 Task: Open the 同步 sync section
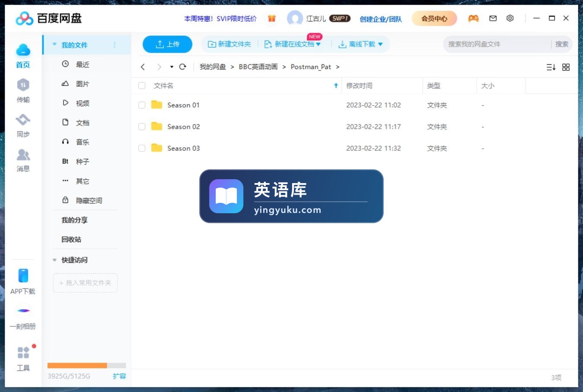pos(23,120)
